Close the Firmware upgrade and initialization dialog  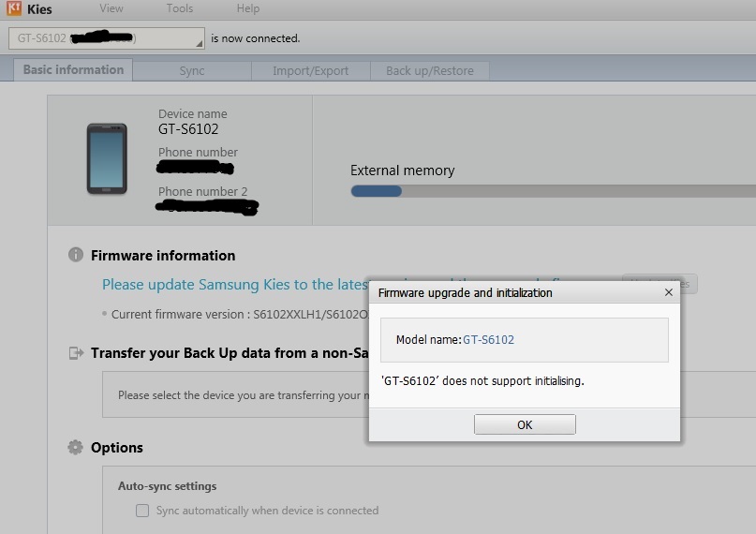(x=669, y=292)
